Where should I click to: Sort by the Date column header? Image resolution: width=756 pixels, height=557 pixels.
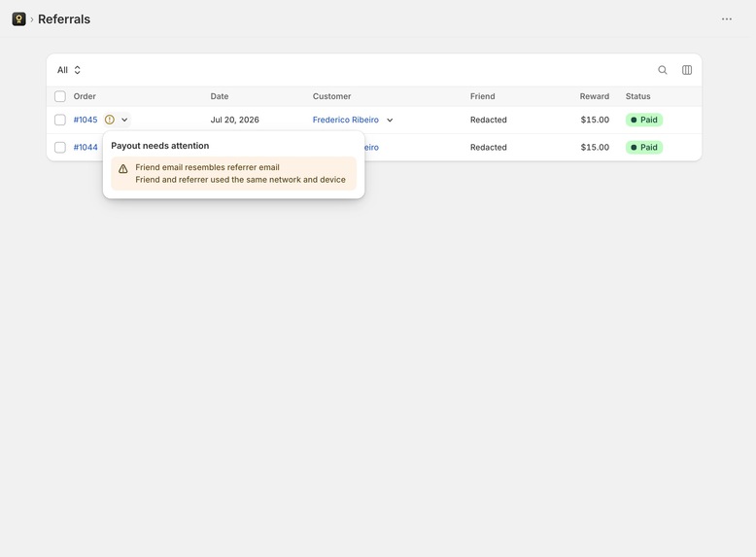coord(220,96)
